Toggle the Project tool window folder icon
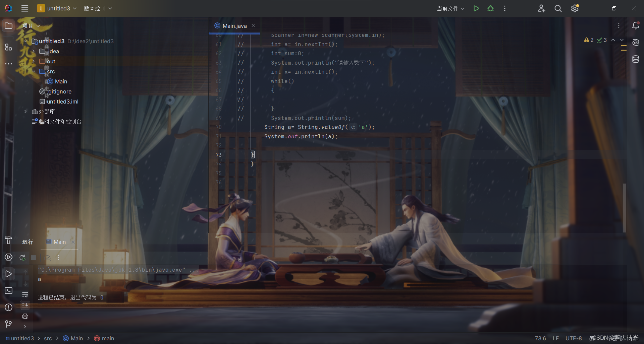The height and width of the screenshot is (344, 644). (8, 26)
